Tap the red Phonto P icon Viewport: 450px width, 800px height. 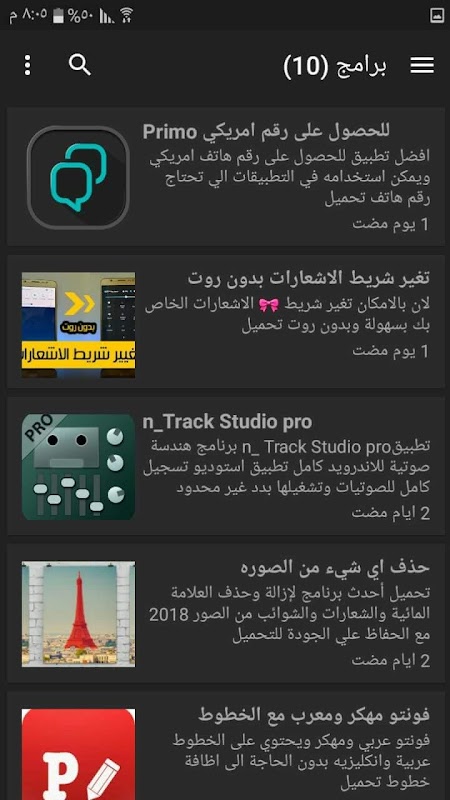78,754
